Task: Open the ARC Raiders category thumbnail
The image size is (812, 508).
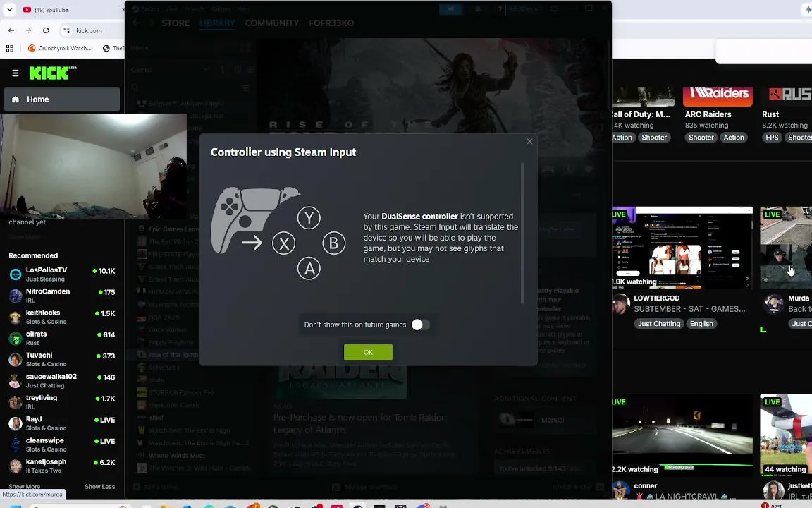Action: click(x=718, y=97)
